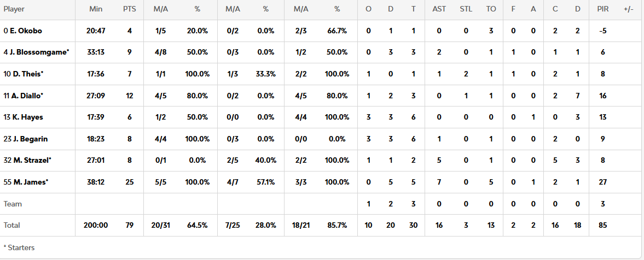
Task: Open J. Blossomgame player link
Action: [39, 52]
